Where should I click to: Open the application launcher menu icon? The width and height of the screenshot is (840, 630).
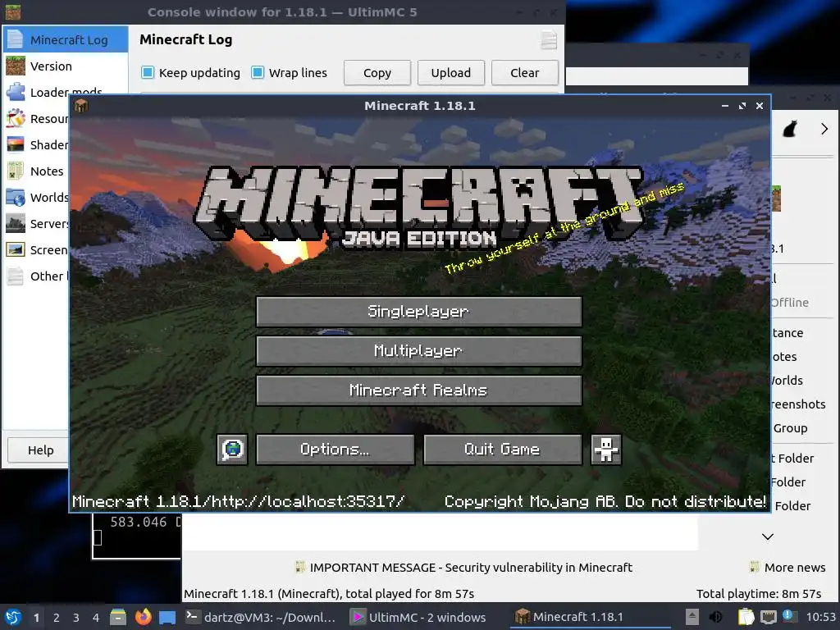point(13,617)
